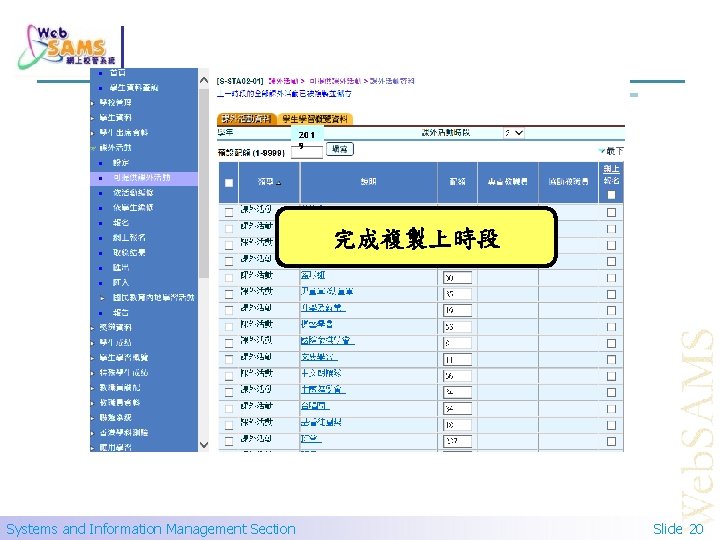Viewport: 720px width, 540px height.
Task: Expand the 學生學習概覽 sidebar section
Action: pos(124,357)
